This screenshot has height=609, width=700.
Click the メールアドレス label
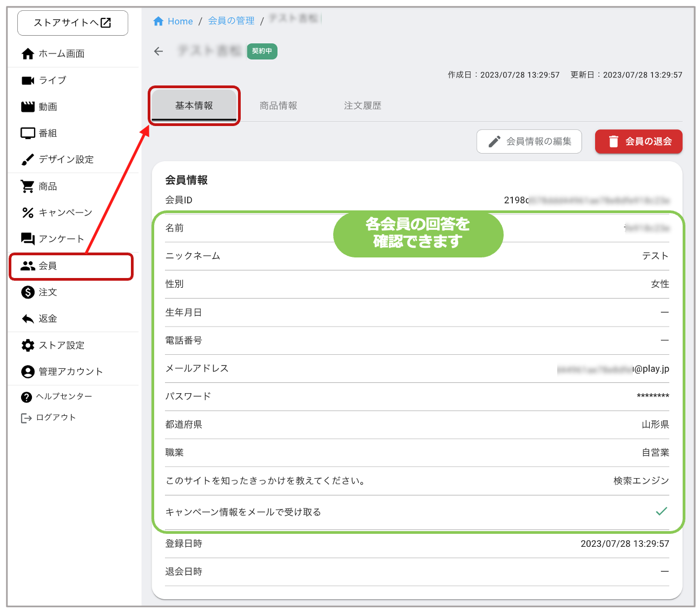pyautogui.click(x=197, y=368)
